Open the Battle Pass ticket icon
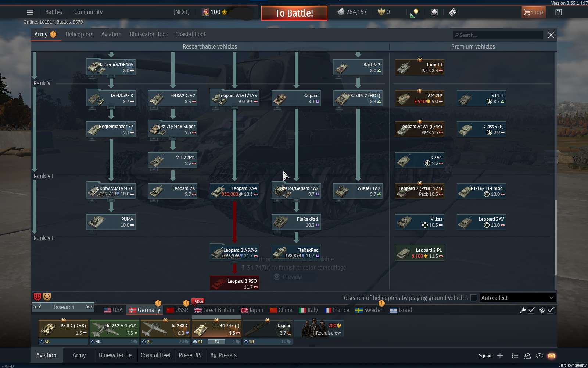 (453, 12)
